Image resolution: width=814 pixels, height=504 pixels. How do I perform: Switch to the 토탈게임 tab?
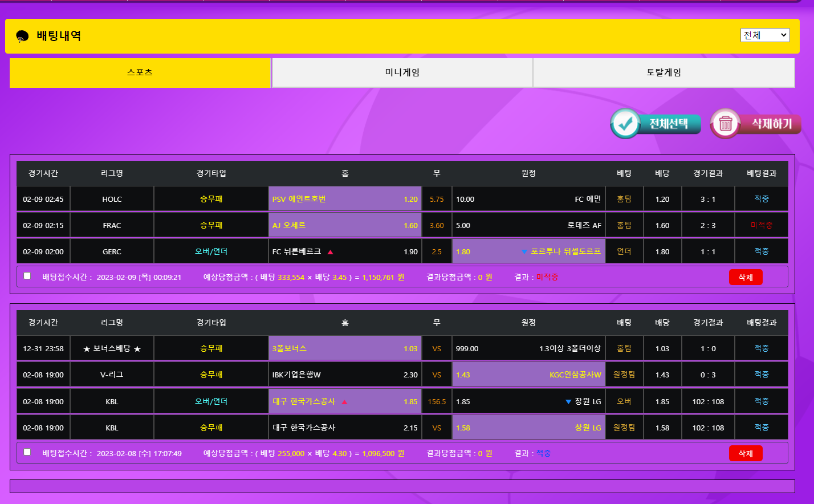pos(664,72)
